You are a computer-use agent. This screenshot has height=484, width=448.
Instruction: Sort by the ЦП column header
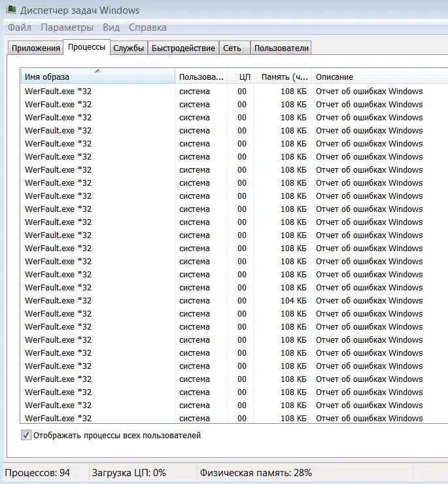pyautogui.click(x=241, y=77)
